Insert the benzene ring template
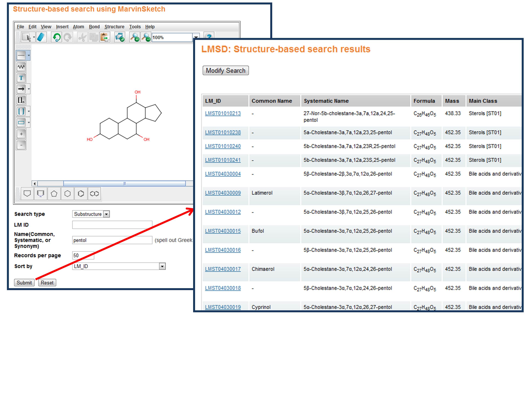The height and width of the screenshot is (399, 532). point(81,194)
